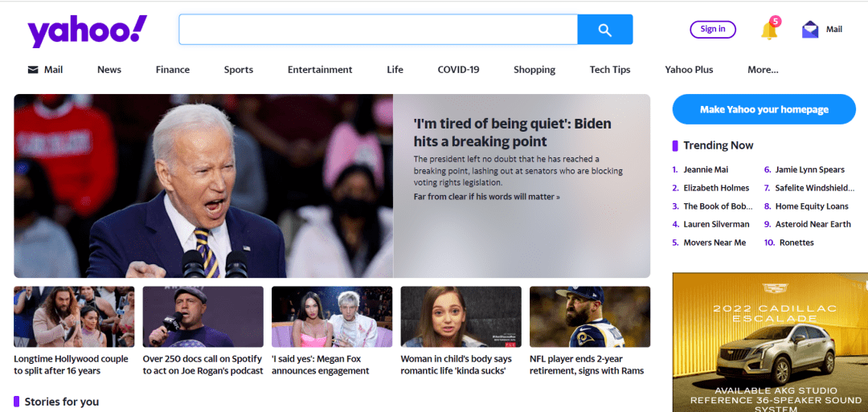Screen dimensions: 868x412
Task: Click the Megan Fox engagement story image
Action: pos(332,316)
